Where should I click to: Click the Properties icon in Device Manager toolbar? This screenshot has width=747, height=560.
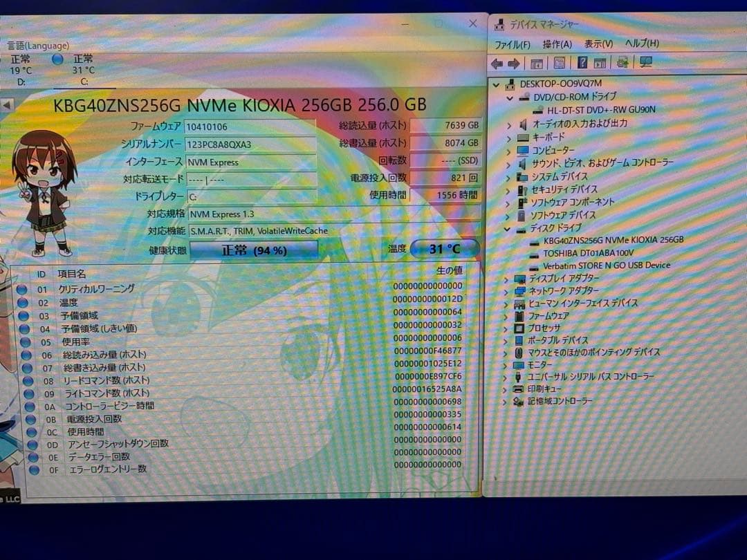tap(559, 63)
